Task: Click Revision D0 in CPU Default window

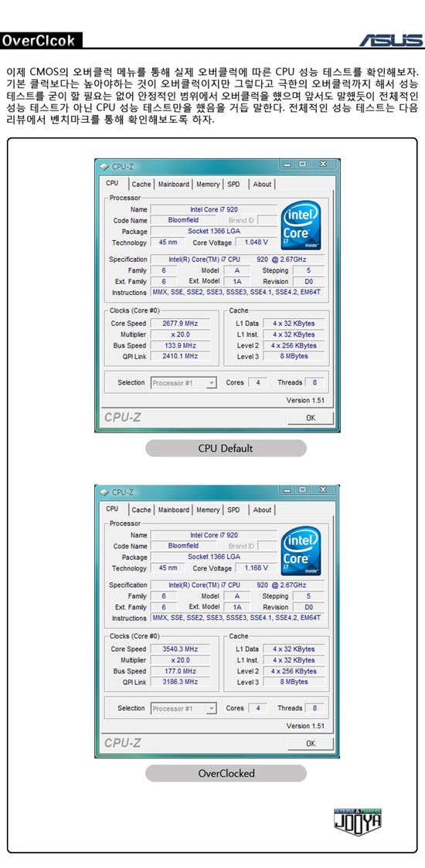Action: [308, 281]
